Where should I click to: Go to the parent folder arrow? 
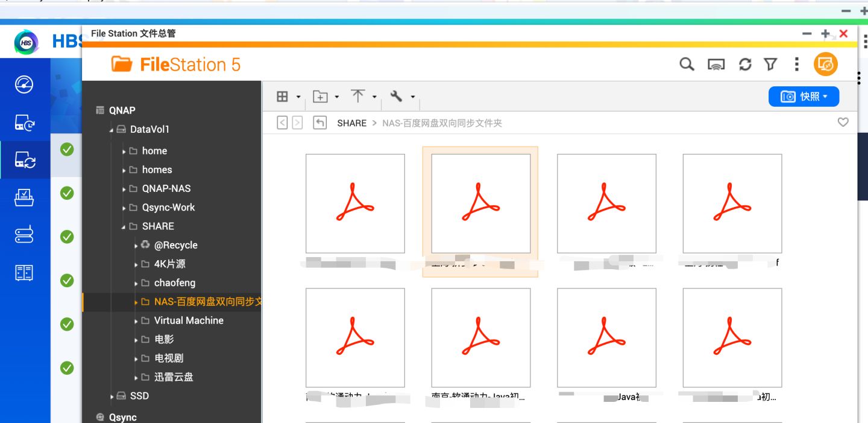(319, 123)
